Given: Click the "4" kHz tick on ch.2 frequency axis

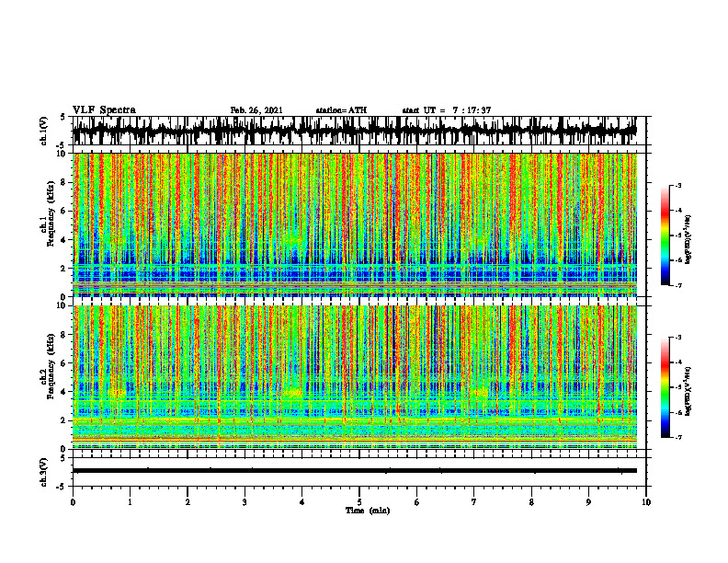Looking at the screenshot, I should pyautogui.click(x=64, y=392).
